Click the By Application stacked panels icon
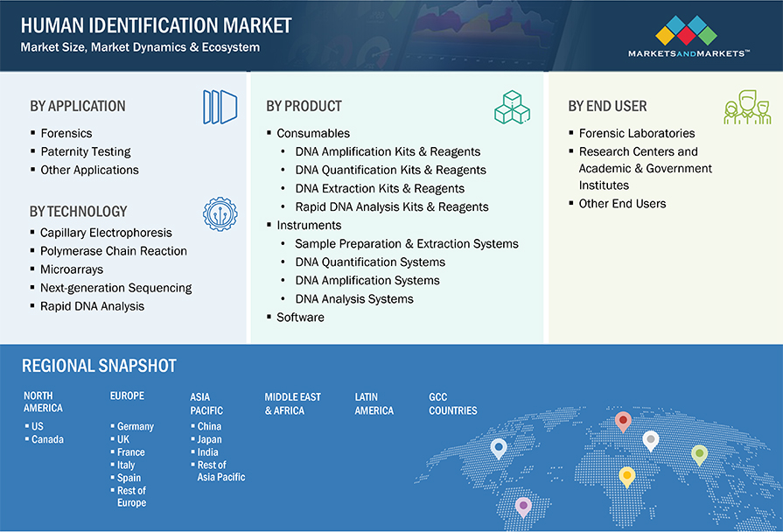Image resolution: width=783 pixels, height=532 pixels. tap(220, 107)
